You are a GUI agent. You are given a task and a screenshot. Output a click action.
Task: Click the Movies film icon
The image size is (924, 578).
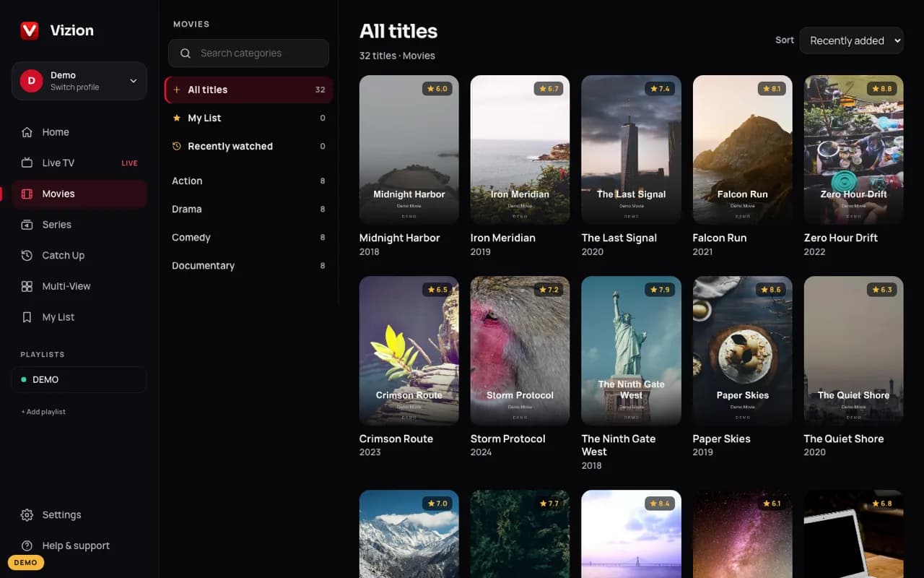[27, 194]
